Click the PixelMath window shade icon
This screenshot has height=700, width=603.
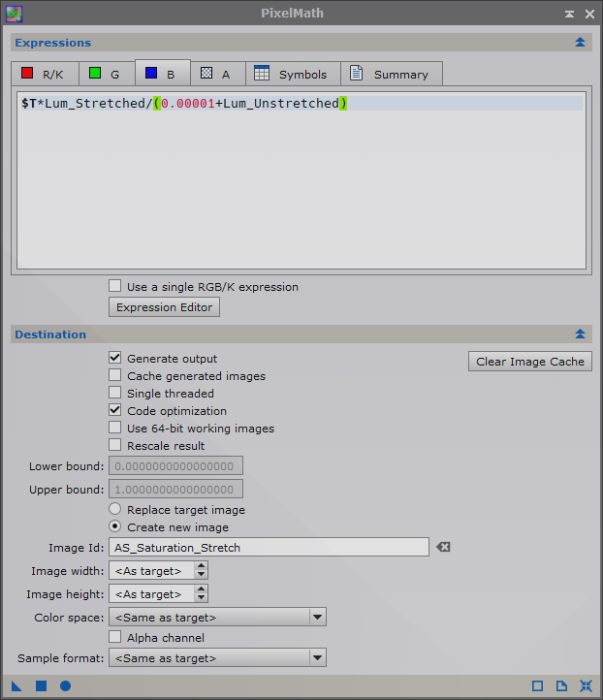568,14
